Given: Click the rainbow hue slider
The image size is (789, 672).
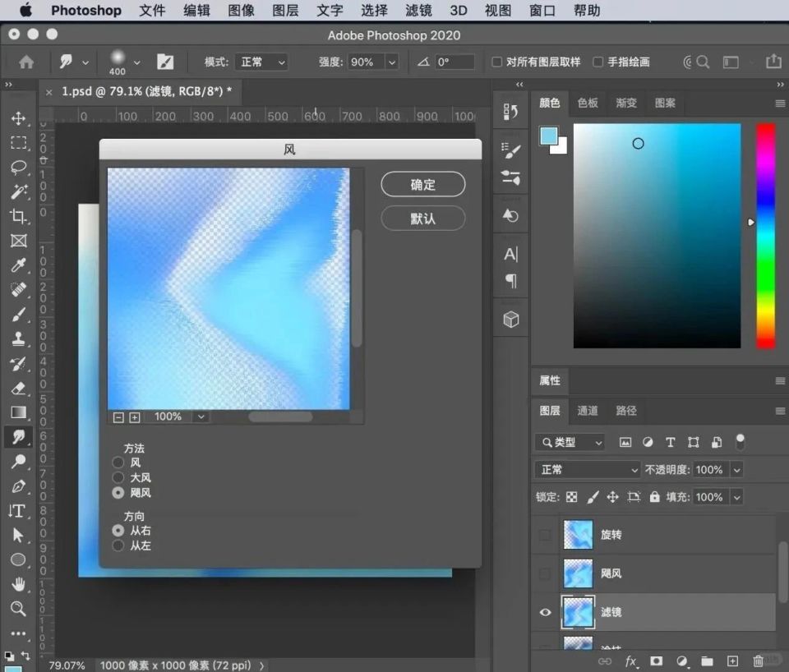Looking at the screenshot, I should [x=765, y=236].
